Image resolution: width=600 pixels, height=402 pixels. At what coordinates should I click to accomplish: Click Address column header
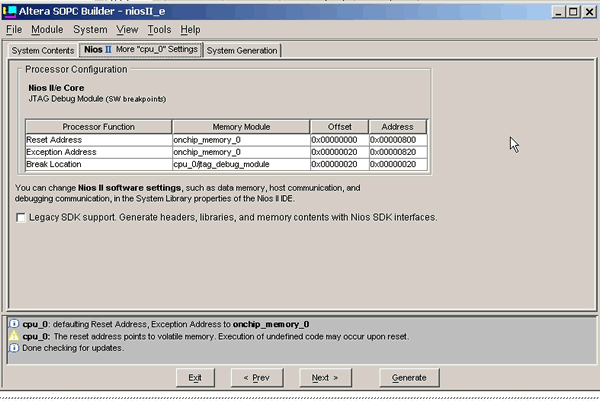click(398, 127)
